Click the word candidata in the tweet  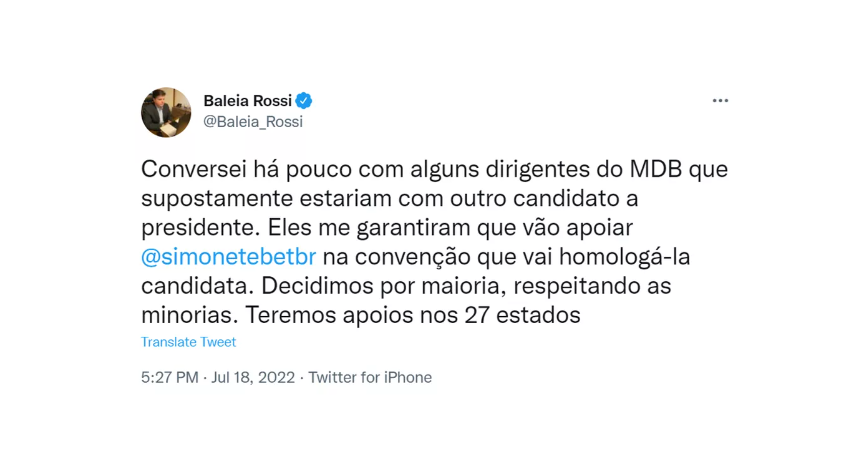pos(197,286)
